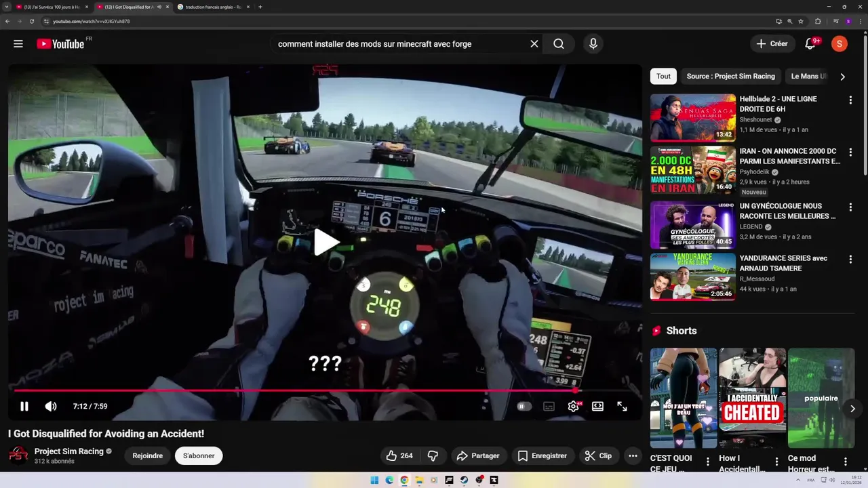This screenshot has height=488, width=868.
Task: Open options for the How I Accidentally short
Action: coord(777,462)
